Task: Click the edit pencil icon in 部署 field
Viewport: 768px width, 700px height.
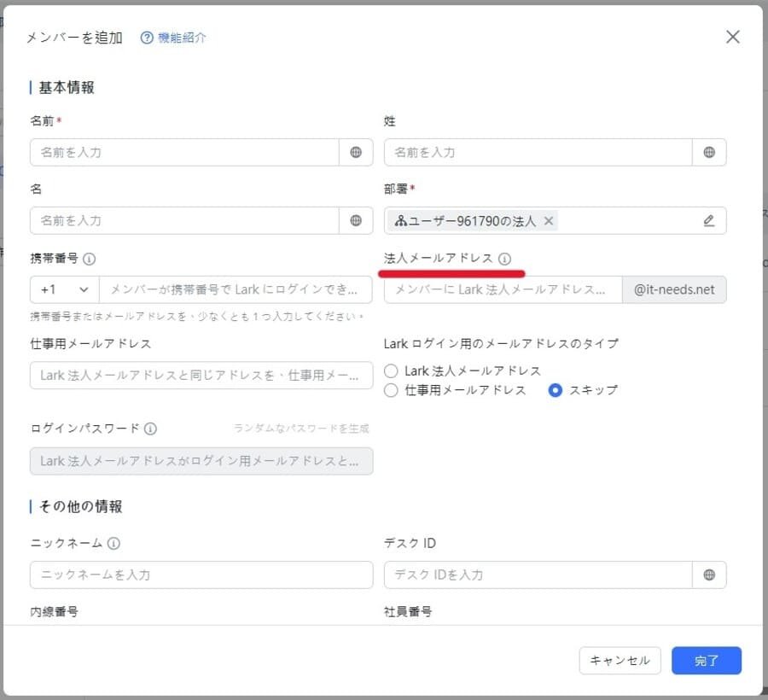Action: [x=708, y=220]
